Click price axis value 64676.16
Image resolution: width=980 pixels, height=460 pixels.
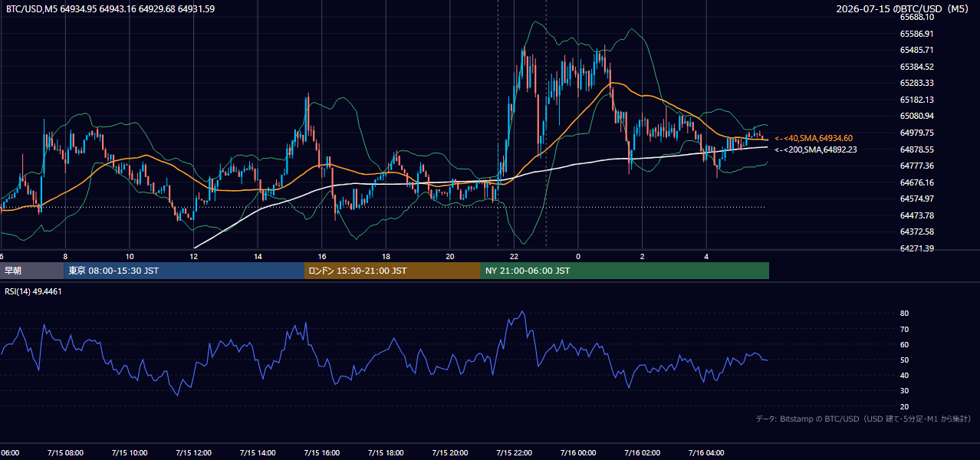916,182
